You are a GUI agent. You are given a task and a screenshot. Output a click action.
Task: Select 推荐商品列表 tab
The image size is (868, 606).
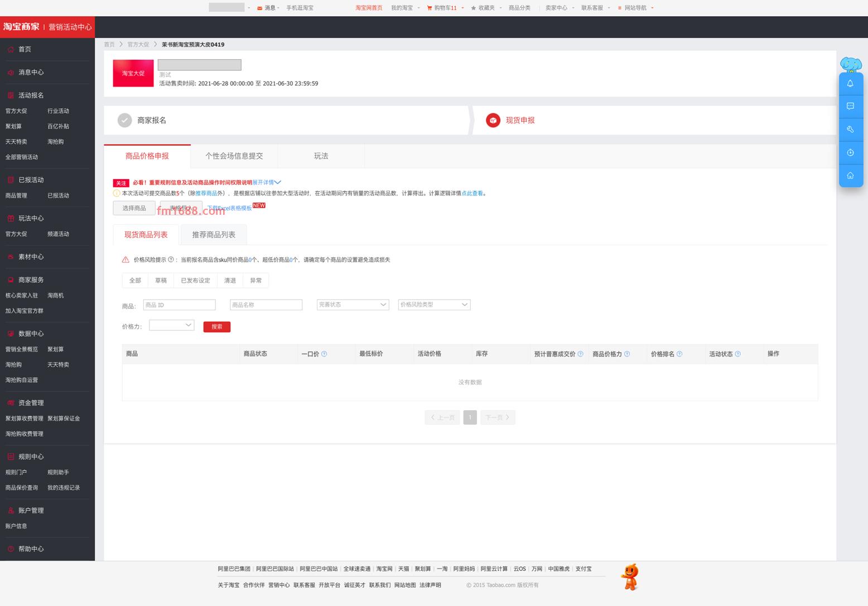[214, 235]
